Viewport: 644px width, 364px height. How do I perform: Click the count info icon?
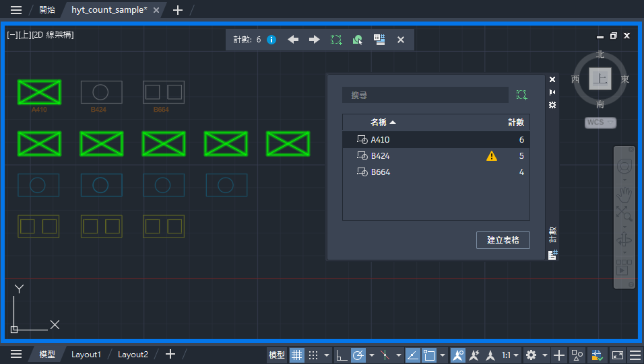(x=271, y=40)
